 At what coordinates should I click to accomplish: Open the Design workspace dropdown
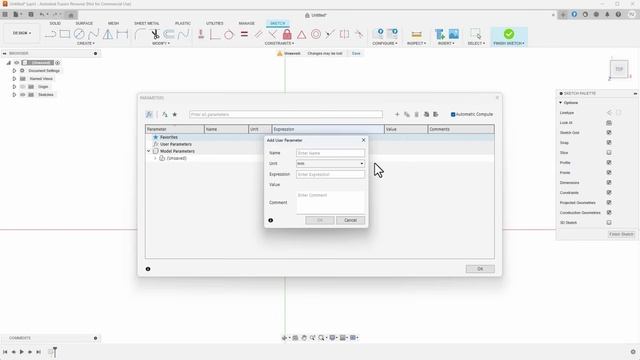(x=22, y=33)
